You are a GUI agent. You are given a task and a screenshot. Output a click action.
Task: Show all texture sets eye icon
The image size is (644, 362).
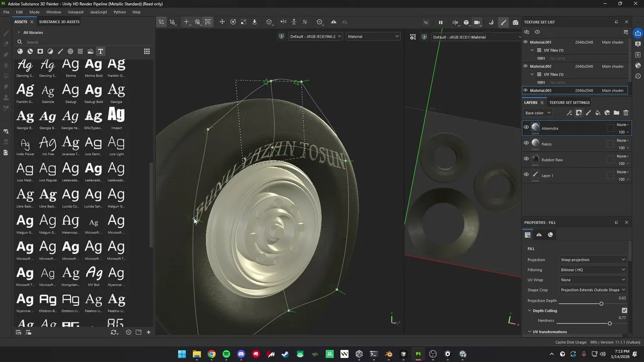click(x=527, y=32)
